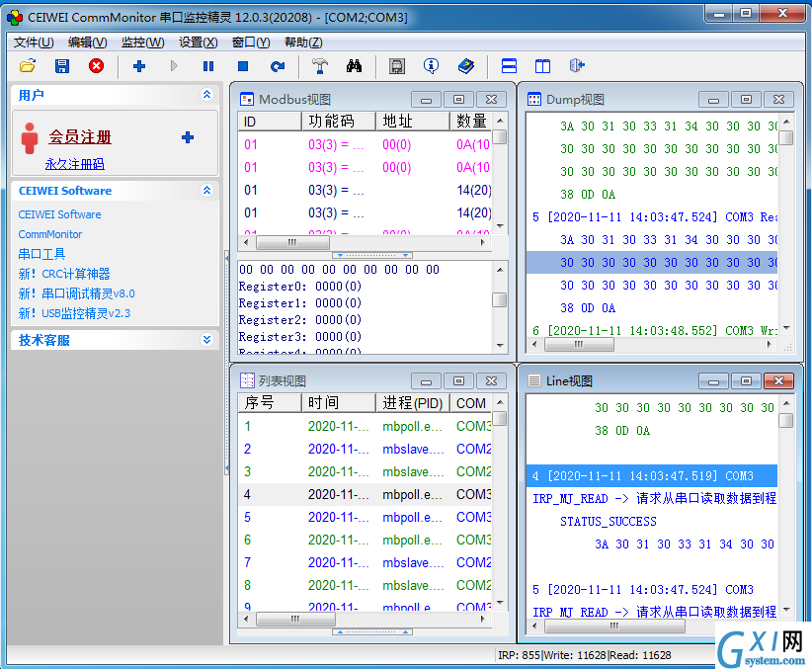Open the 新! 串口调试精灵v8.0 link
The image size is (812, 669).
click(77, 293)
